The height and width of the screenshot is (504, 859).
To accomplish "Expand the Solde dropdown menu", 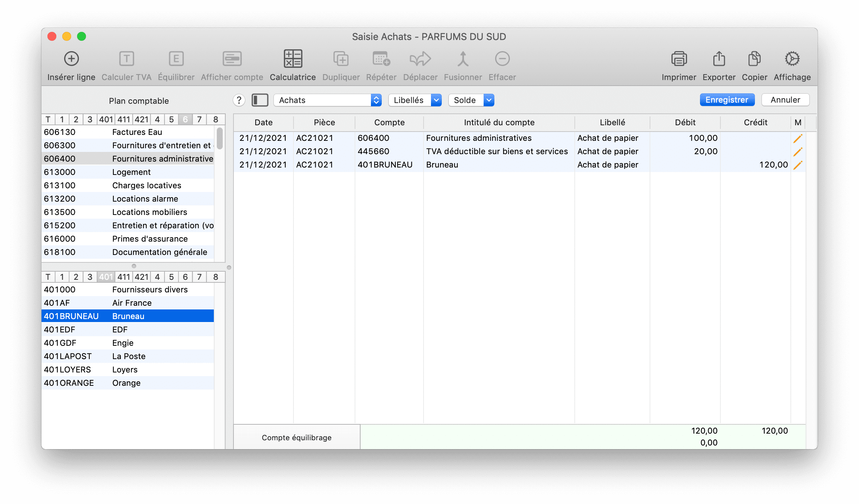I will pos(471,100).
